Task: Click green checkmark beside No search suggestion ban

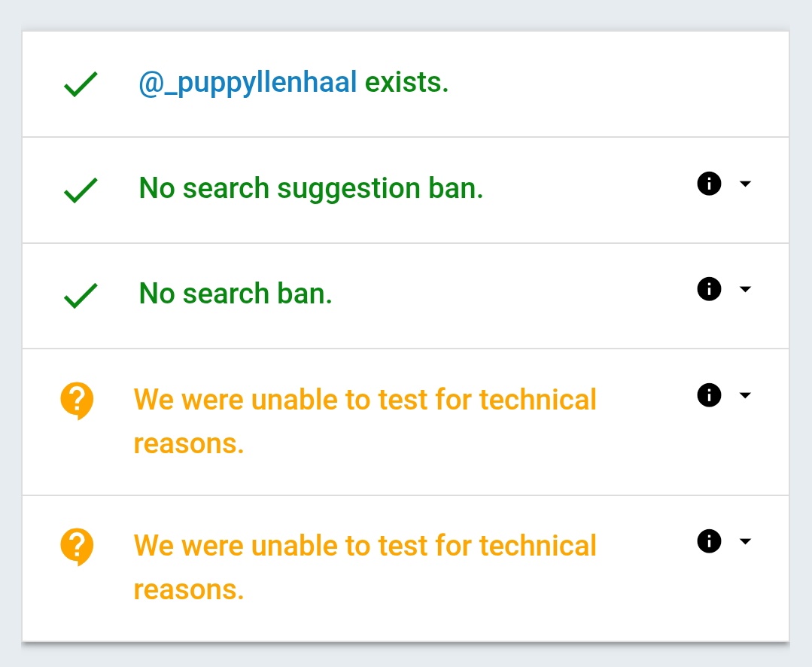Action: click(x=80, y=190)
